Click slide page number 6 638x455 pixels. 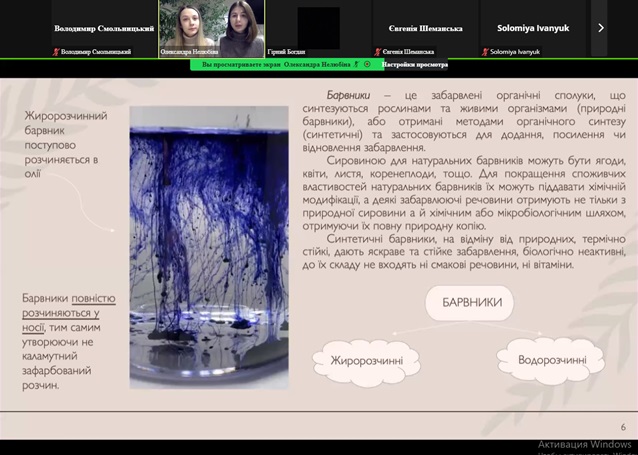coord(623,427)
